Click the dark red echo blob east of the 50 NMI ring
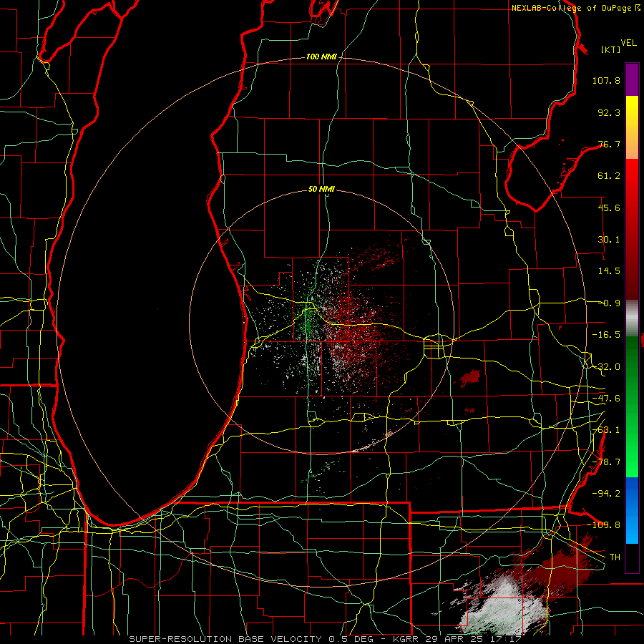The height and width of the screenshot is (644, 644). tap(469, 377)
